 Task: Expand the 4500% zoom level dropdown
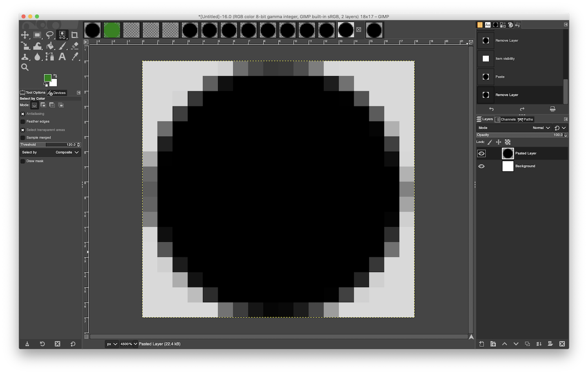135,344
